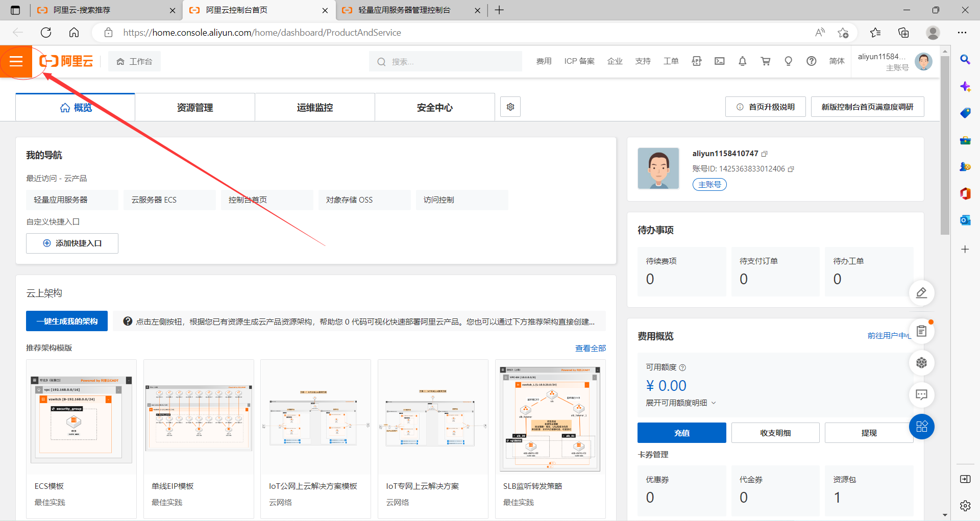Viewport: 980px width, 521px height.
Task: Open the 工单 menu
Action: click(x=671, y=61)
